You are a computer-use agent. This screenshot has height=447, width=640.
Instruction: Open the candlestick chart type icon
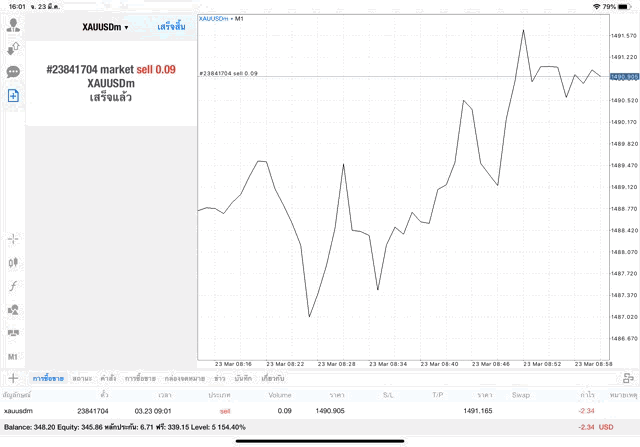pos(13,263)
